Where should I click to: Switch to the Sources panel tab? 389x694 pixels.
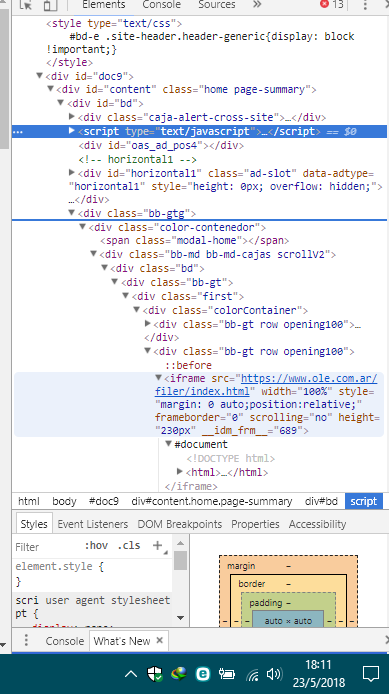pyautogui.click(x=217, y=5)
